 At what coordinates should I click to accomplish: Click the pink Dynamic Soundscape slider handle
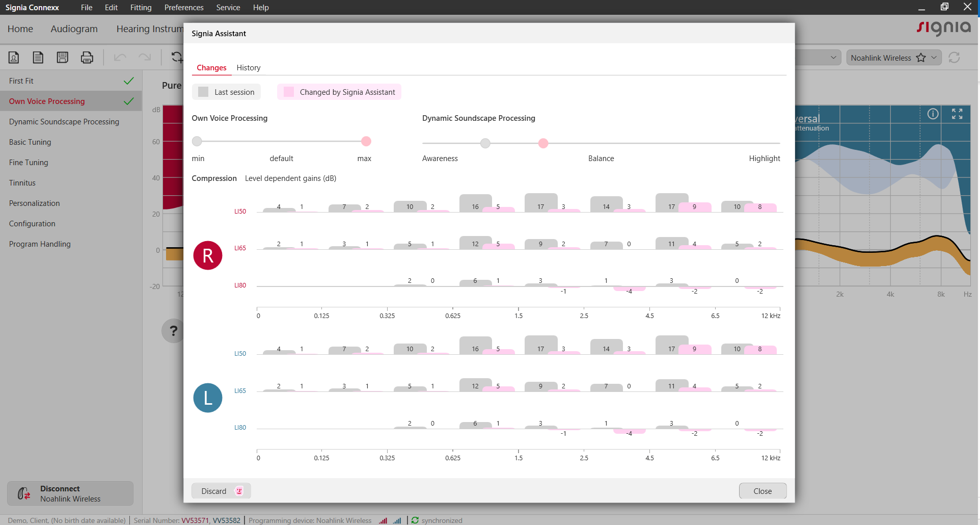[543, 143]
